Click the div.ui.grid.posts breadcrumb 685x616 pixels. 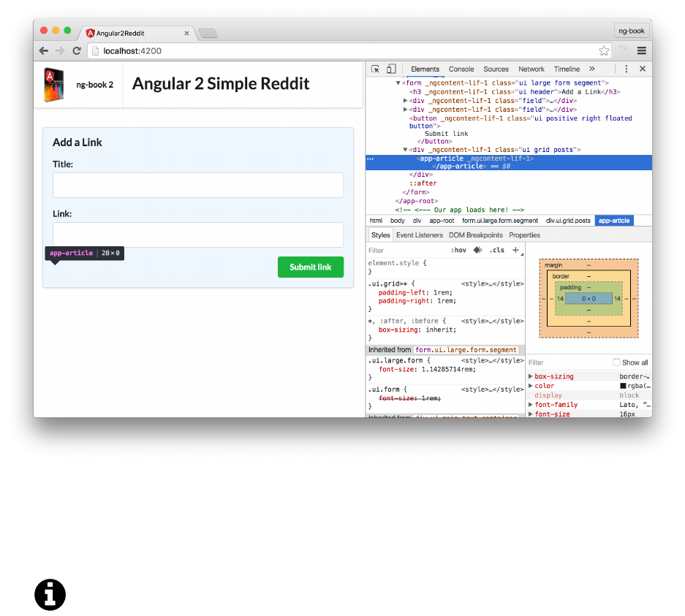[x=568, y=221]
